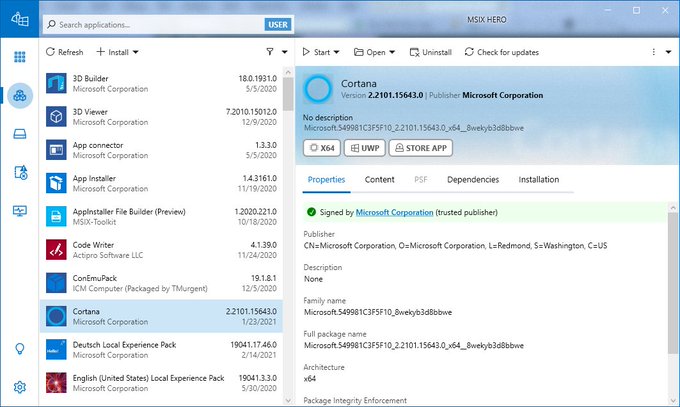Click the Family name value text

tap(378, 312)
